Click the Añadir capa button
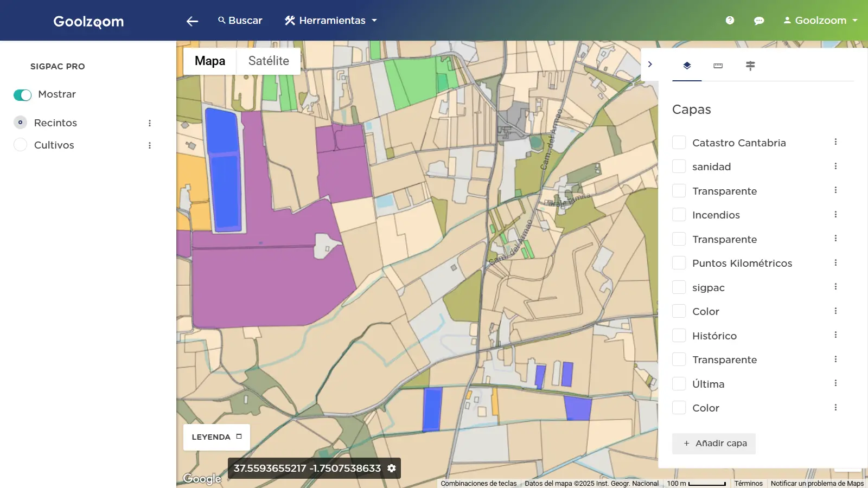The height and width of the screenshot is (488, 868). (x=713, y=443)
